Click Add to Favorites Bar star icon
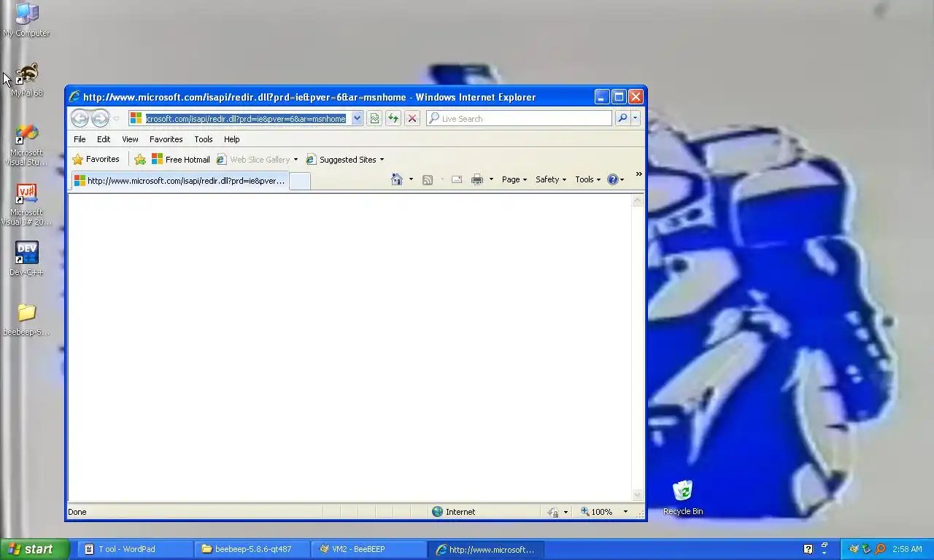The image size is (934, 560). (x=140, y=159)
